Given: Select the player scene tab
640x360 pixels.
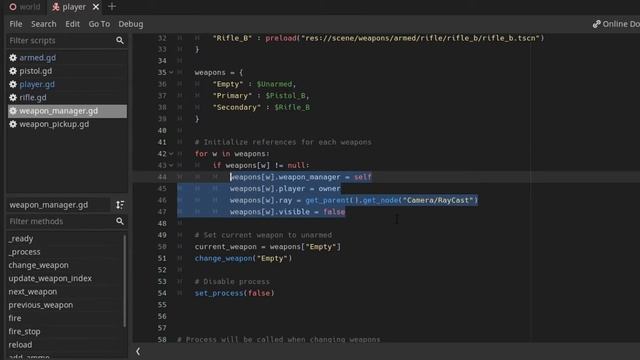Looking at the screenshot, I should pyautogui.click(x=69, y=7).
